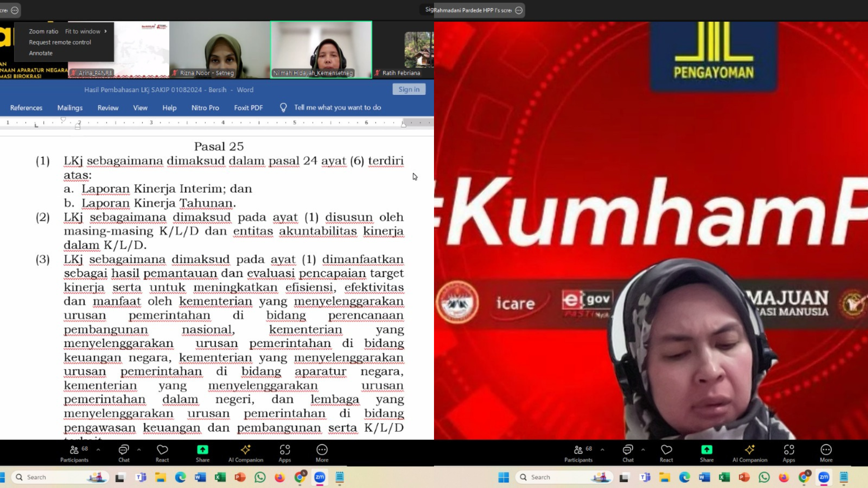Screen dimensions: 868x488
Task: Open the Nitro Pro tab in Word
Action: 205,108
